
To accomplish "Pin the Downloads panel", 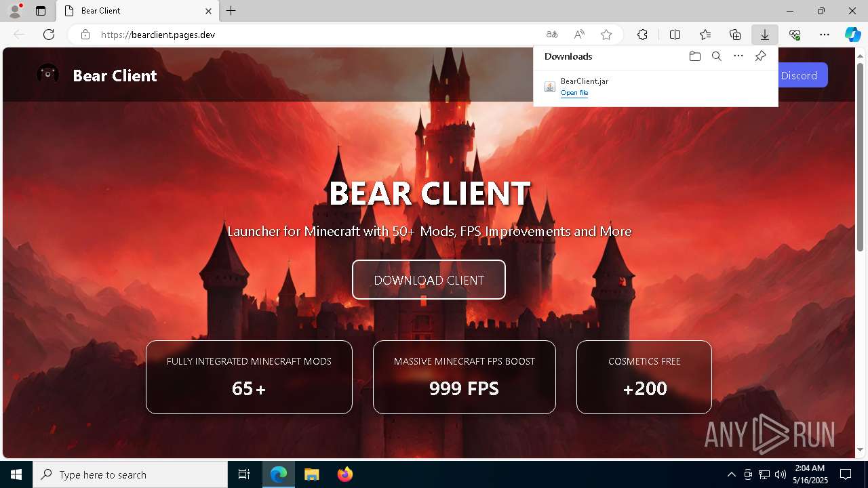I will pos(760,56).
